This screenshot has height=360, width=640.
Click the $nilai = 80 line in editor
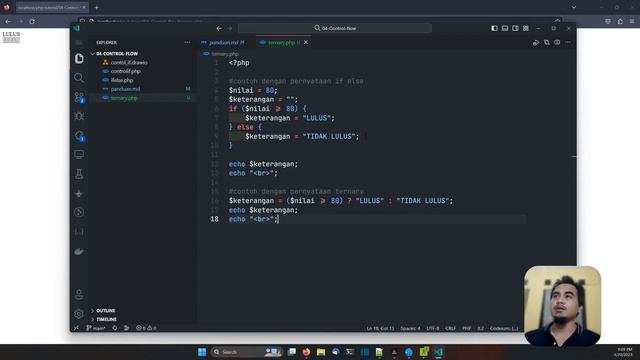pos(253,90)
